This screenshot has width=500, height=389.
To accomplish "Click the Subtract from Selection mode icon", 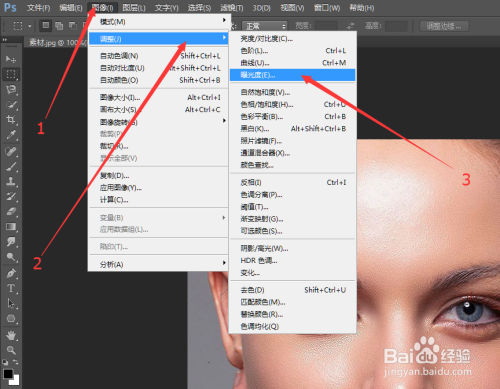I will pos(72,25).
